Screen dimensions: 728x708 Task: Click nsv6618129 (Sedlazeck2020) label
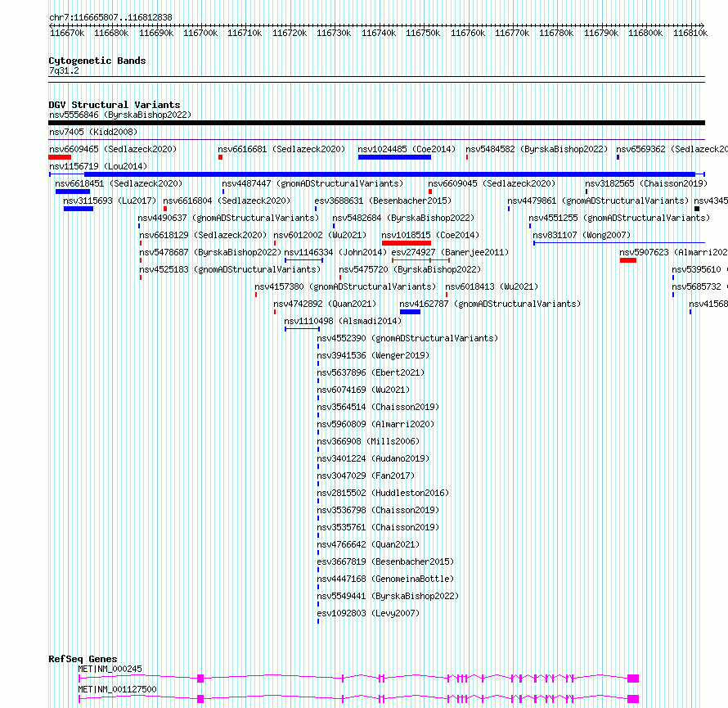(x=203, y=235)
